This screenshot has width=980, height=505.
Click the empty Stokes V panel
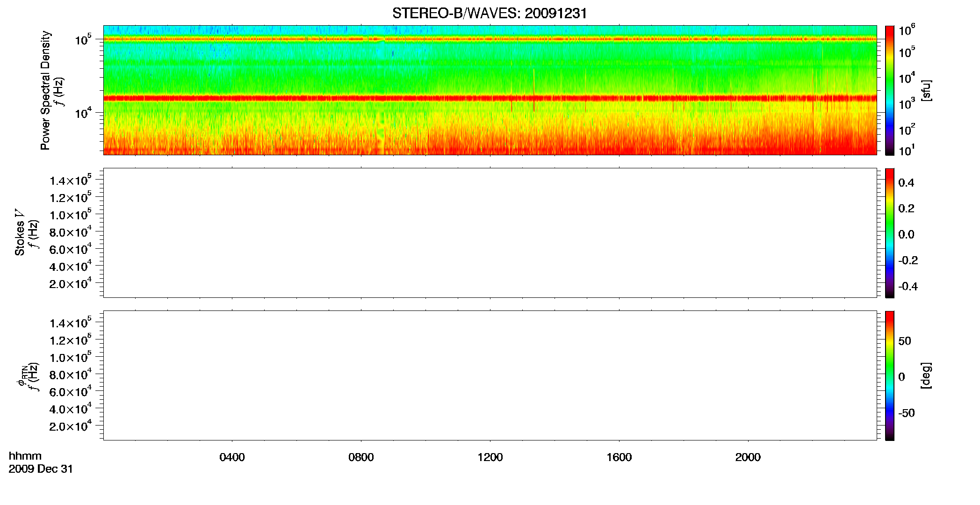point(490,233)
